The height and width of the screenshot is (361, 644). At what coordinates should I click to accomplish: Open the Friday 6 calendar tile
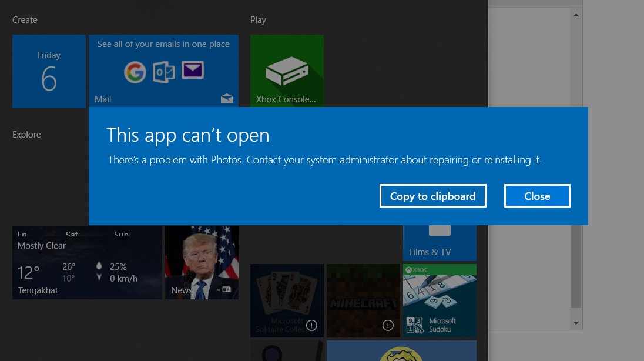[49, 71]
